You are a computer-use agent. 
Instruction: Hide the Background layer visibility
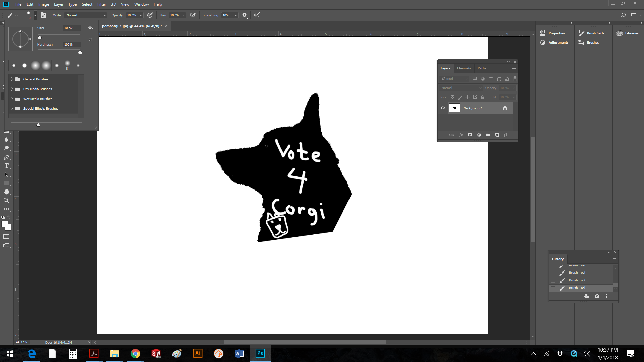[x=443, y=108]
